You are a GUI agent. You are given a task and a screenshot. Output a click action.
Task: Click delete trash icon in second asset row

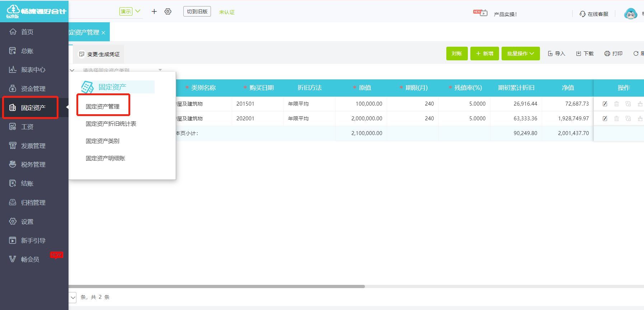pyautogui.click(x=616, y=119)
